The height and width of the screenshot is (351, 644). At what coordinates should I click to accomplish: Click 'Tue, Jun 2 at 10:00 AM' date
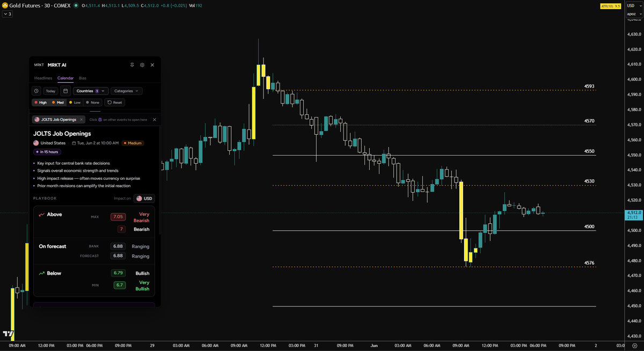pyautogui.click(x=95, y=143)
